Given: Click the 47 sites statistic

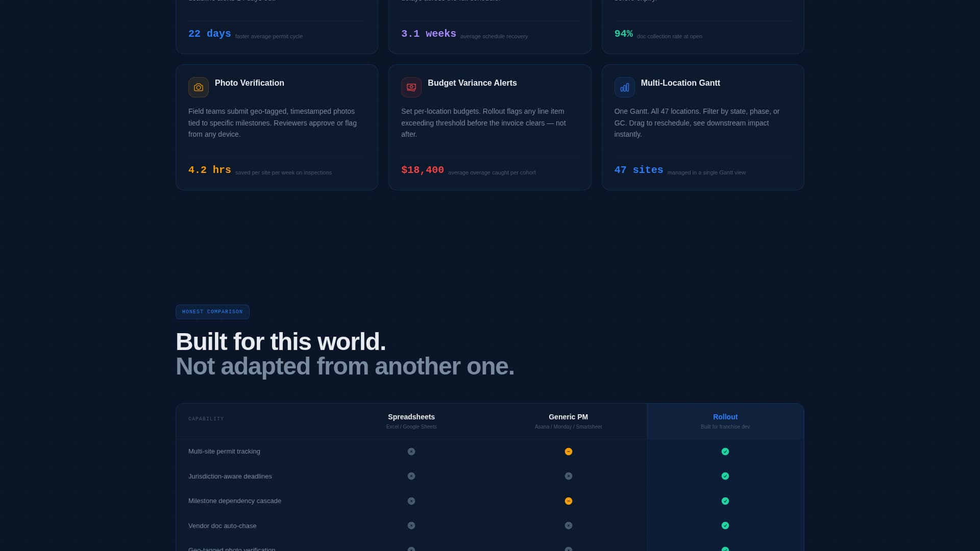Looking at the screenshot, I should pos(639,170).
